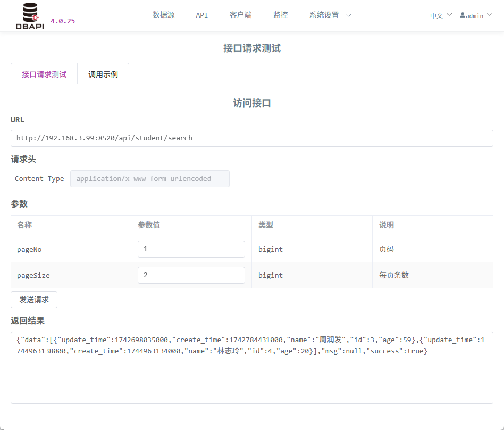Open the 中文 language dropdown

point(441,15)
